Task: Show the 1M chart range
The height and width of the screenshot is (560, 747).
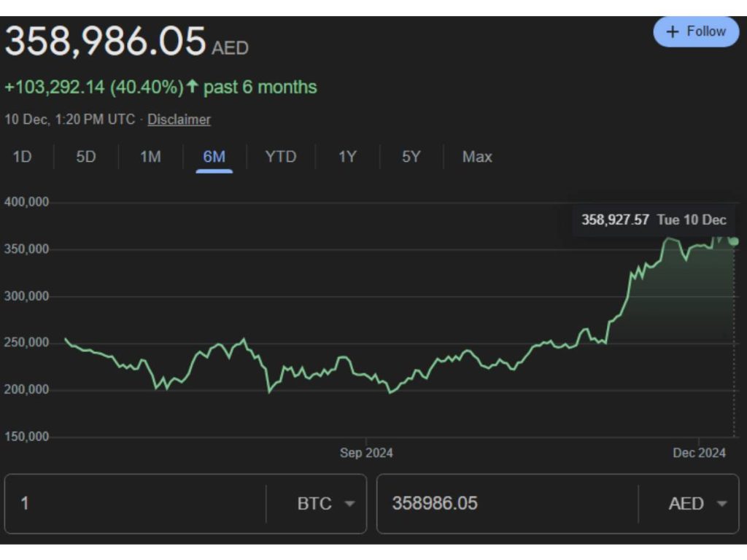Action: click(150, 157)
